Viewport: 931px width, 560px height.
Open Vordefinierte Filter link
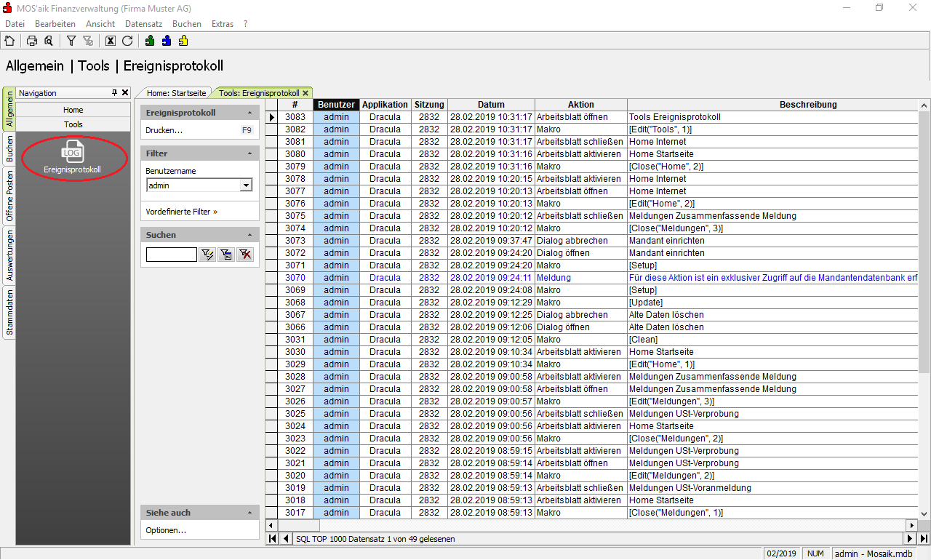click(181, 212)
